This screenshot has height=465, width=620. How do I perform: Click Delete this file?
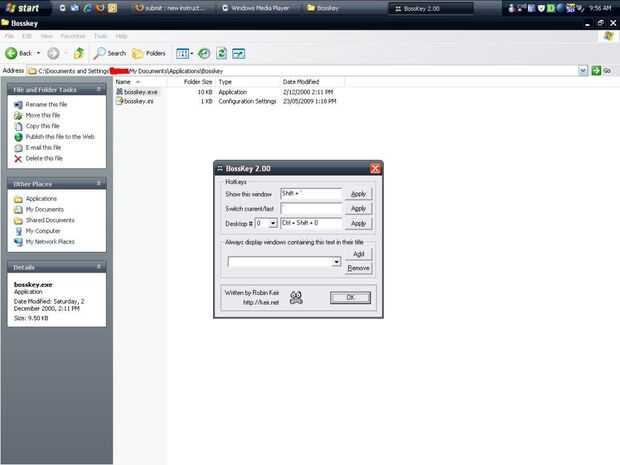(x=44, y=158)
